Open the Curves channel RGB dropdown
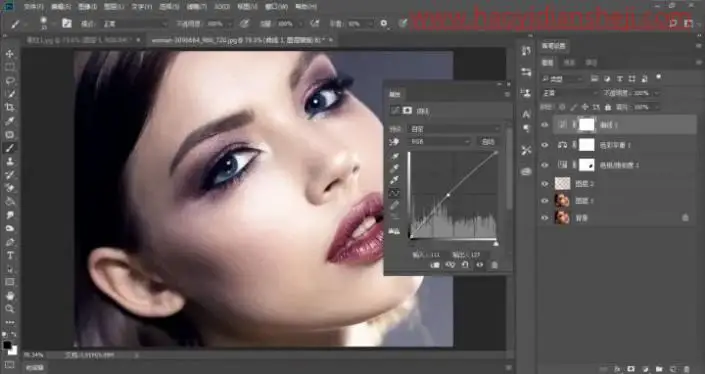Image resolution: width=705 pixels, height=374 pixels. (x=439, y=142)
